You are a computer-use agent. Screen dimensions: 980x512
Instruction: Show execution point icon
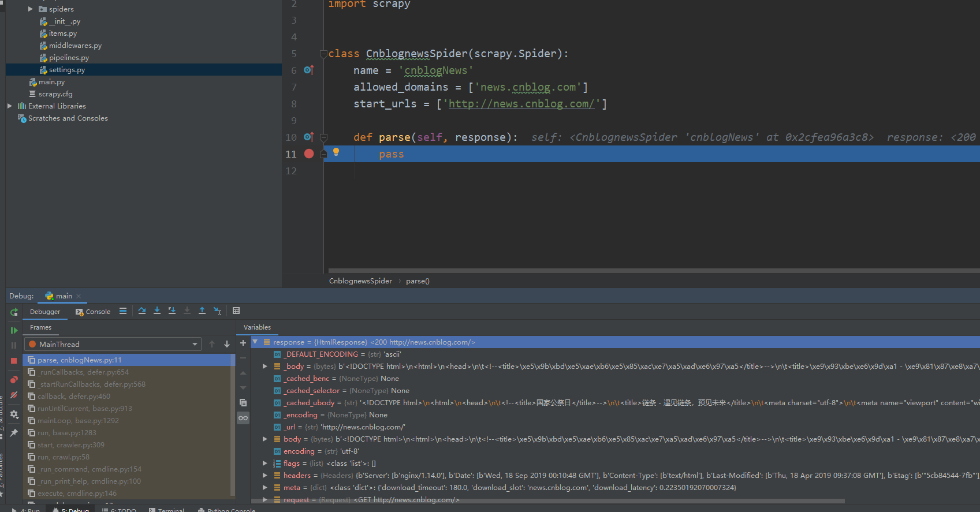(x=123, y=311)
